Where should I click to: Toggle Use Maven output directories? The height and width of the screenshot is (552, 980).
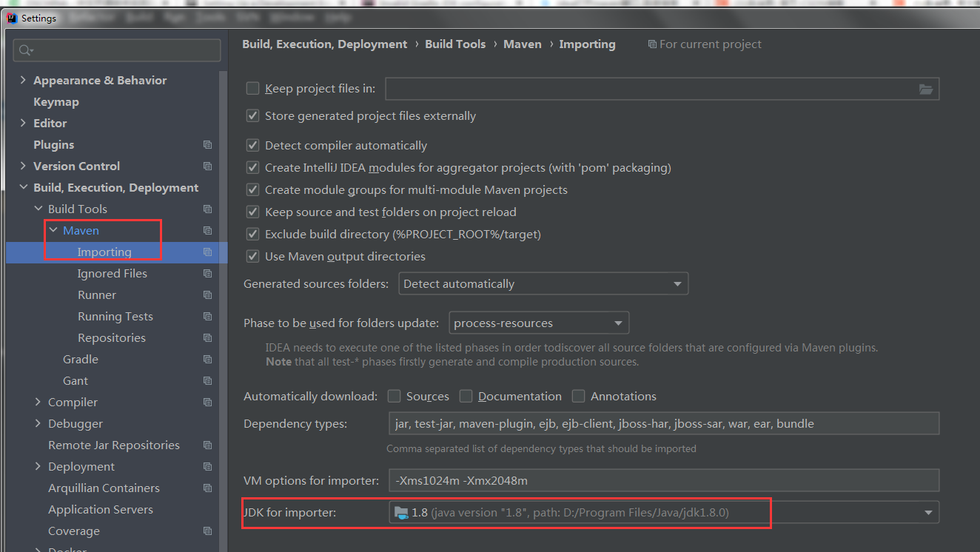pos(253,257)
